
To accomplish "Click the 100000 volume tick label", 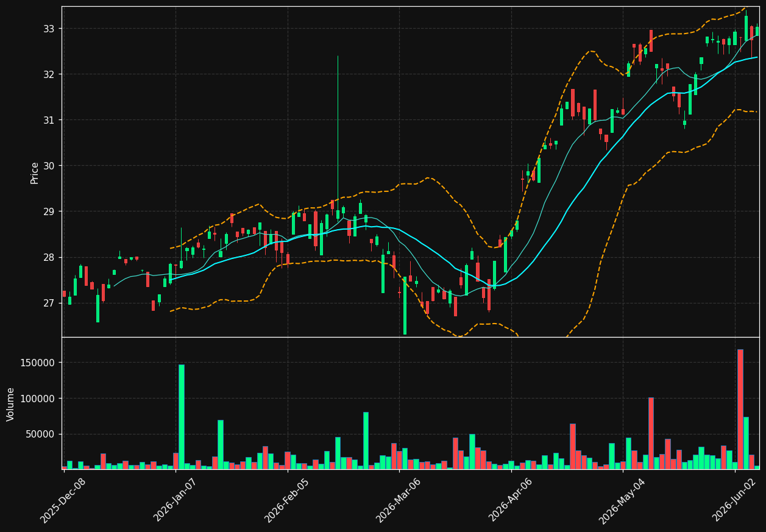I will (x=38, y=399).
